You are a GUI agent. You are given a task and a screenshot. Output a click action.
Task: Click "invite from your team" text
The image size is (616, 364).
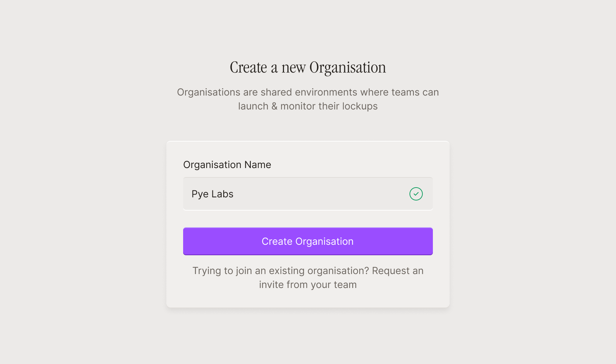(308, 285)
